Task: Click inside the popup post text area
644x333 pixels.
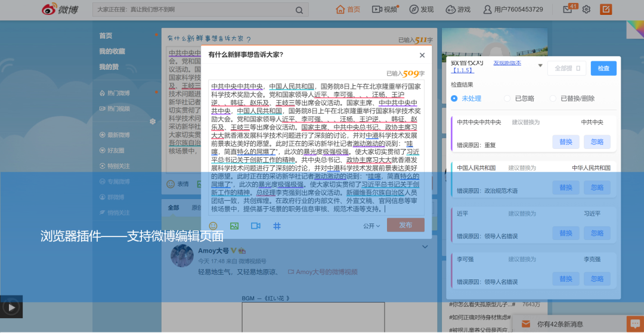Action: tap(316, 148)
